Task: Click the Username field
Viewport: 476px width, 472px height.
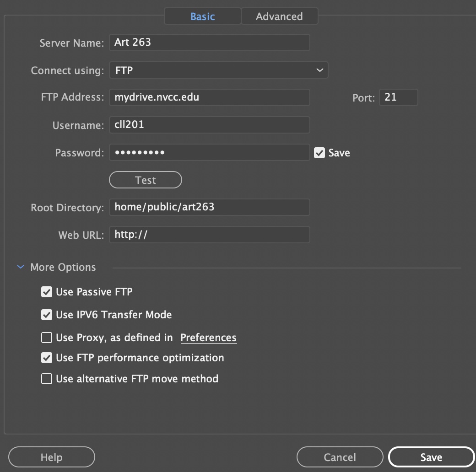Action: [x=209, y=125]
